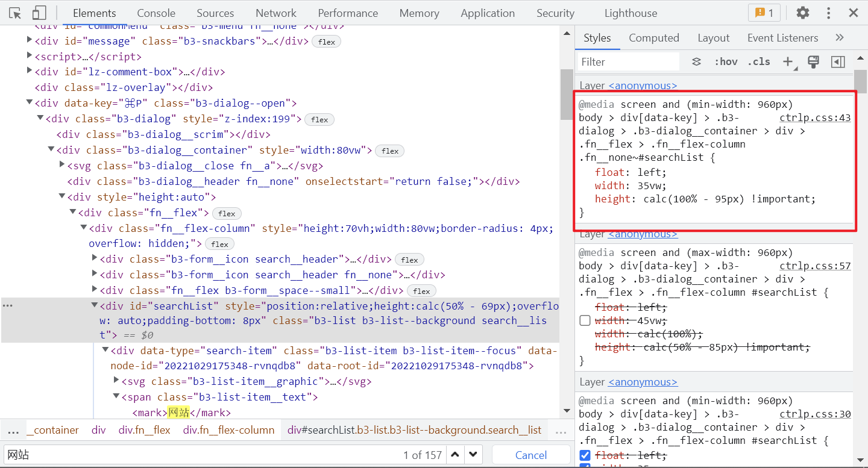Image resolution: width=868 pixels, height=468 pixels.
Task: Open the Console panel
Action: [x=156, y=13]
